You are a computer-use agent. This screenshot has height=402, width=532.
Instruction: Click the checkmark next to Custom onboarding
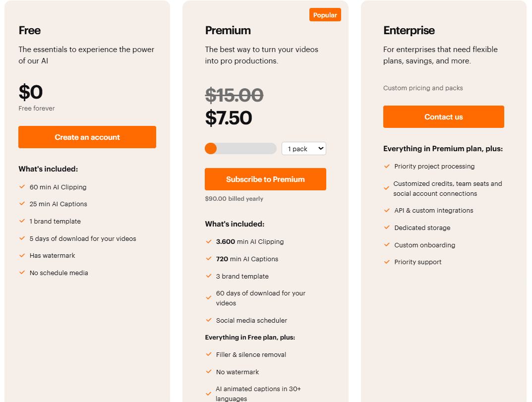tap(387, 245)
